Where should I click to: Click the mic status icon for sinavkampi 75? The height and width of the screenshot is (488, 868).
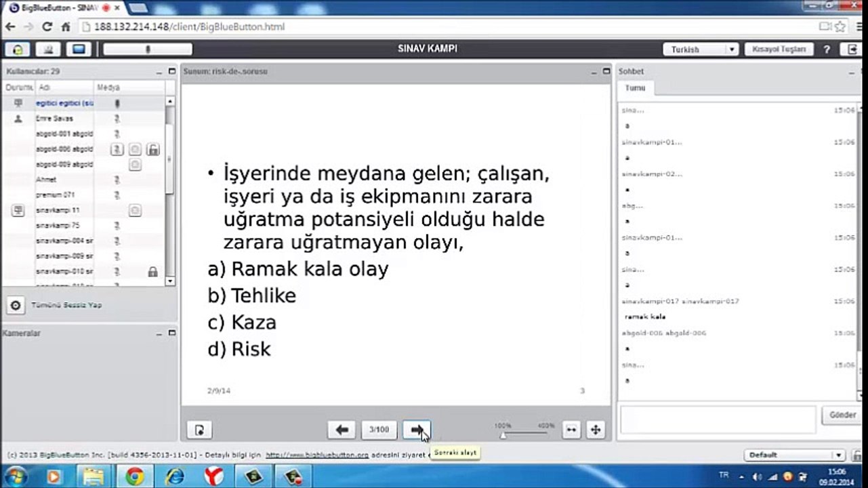[117, 226]
